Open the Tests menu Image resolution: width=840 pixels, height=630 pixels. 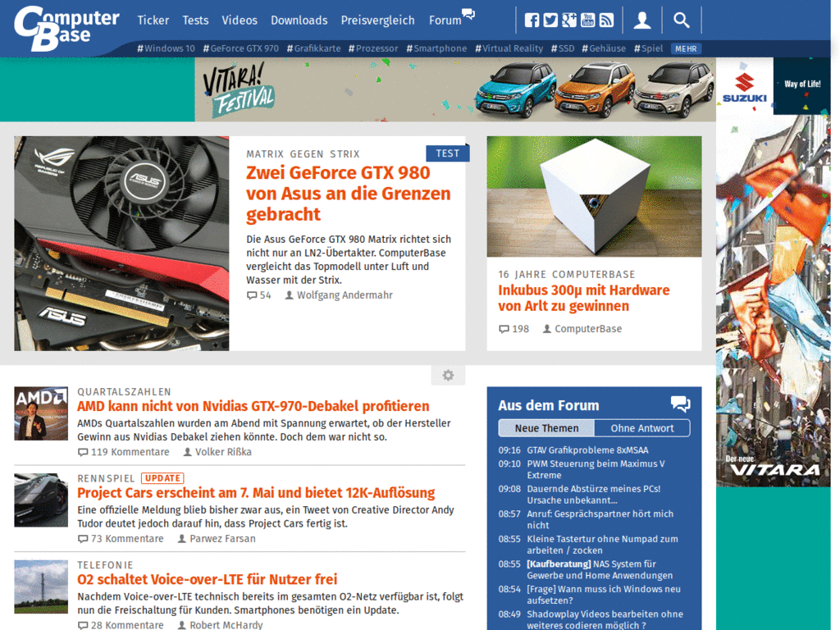point(195,21)
